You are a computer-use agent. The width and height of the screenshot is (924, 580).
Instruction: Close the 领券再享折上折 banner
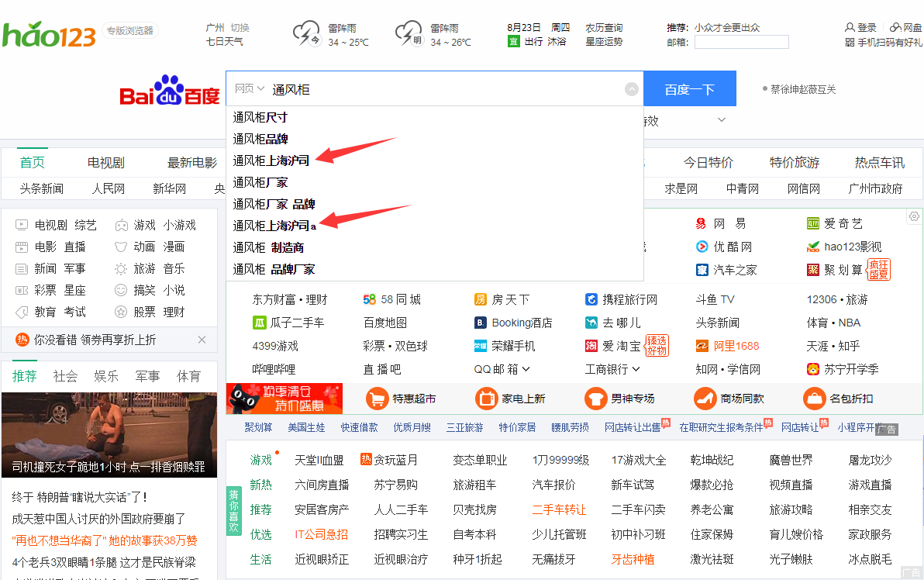pos(202,340)
